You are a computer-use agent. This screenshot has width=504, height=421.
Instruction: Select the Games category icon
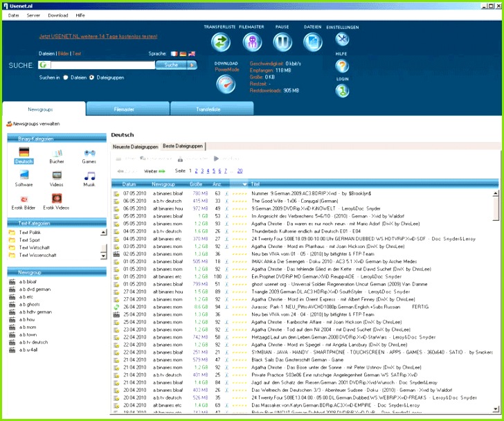pos(89,153)
